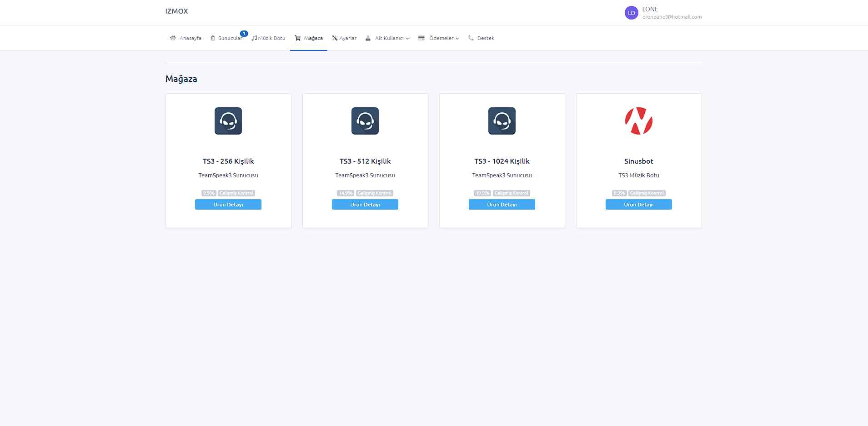Open Ürün Detayı for TS3 - 256 Kişilik
This screenshot has width=868, height=426.
tap(228, 205)
